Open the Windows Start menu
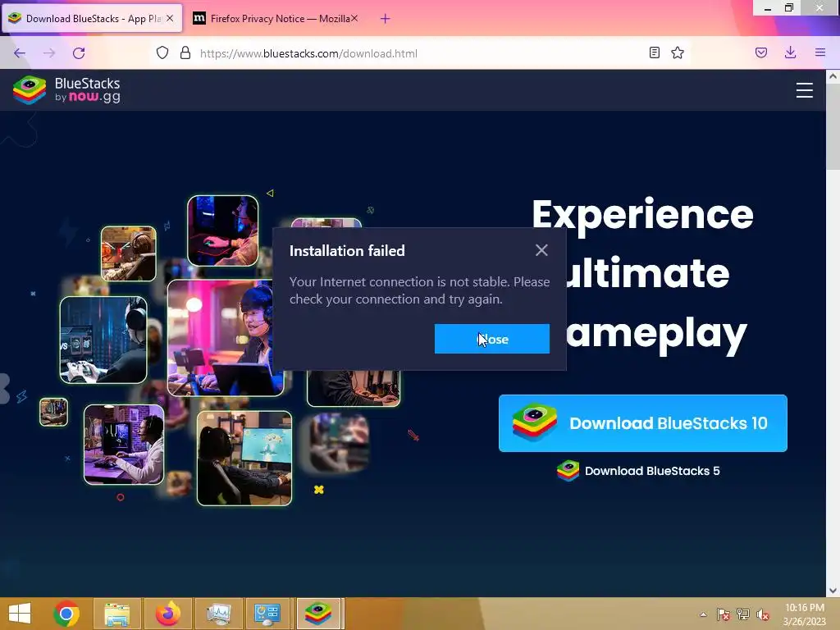The image size is (840, 630). coord(20,614)
